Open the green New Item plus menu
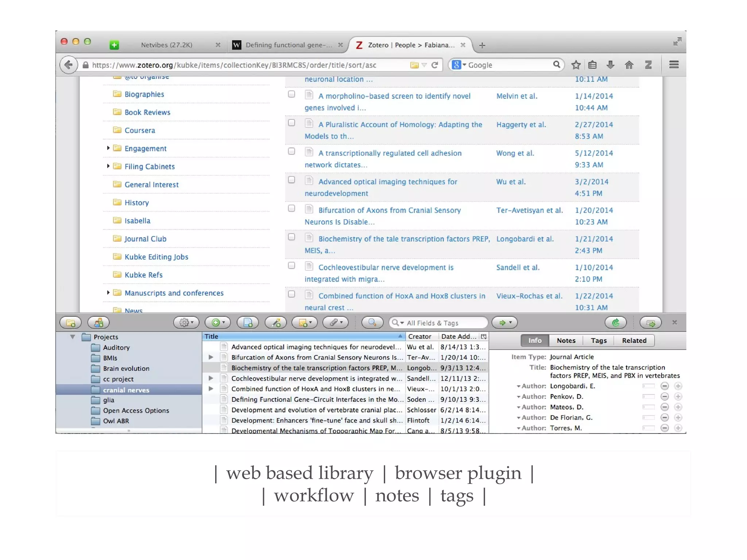This screenshot has width=747, height=560. 218,323
